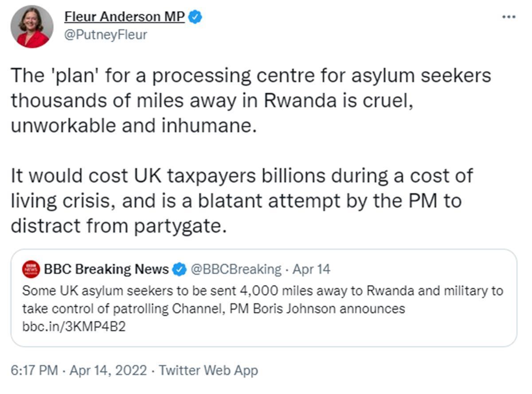
Task: Click the paragraph starting "It would cost UK"
Action: click(242, 176)
